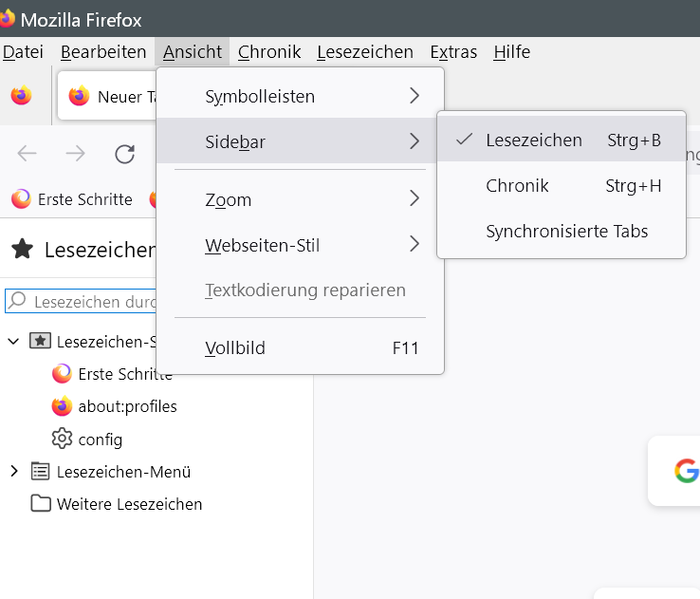This screenshot has height=599, width=700.
Task: Expand the Lesezeichen-Menü tree folder
Action: point(14,471)
